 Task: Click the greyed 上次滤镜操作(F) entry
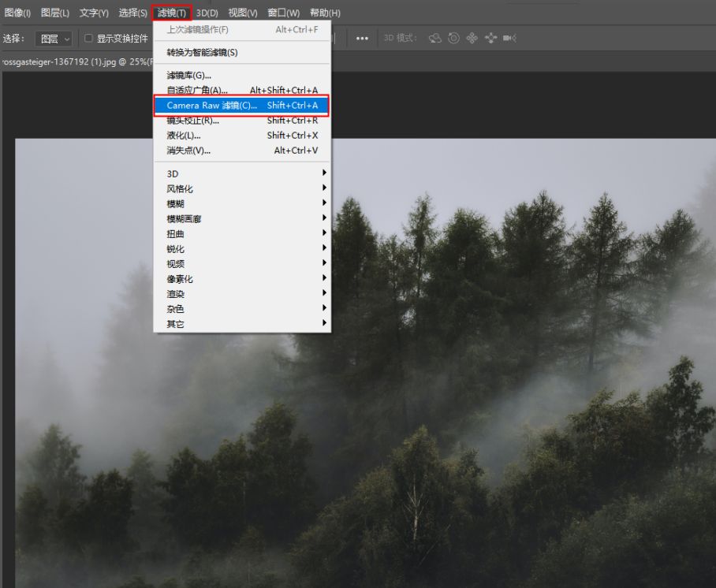pyautogui.click(x=241, y=30)
